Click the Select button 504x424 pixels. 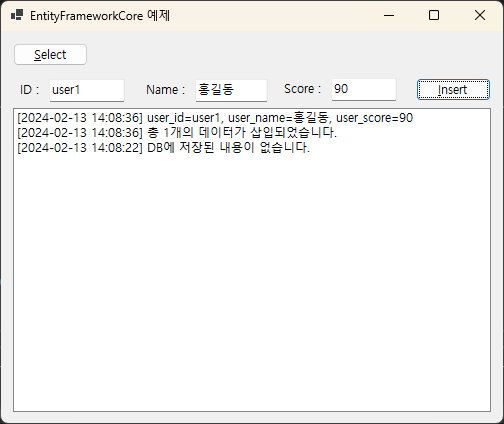tap(50, 54)
